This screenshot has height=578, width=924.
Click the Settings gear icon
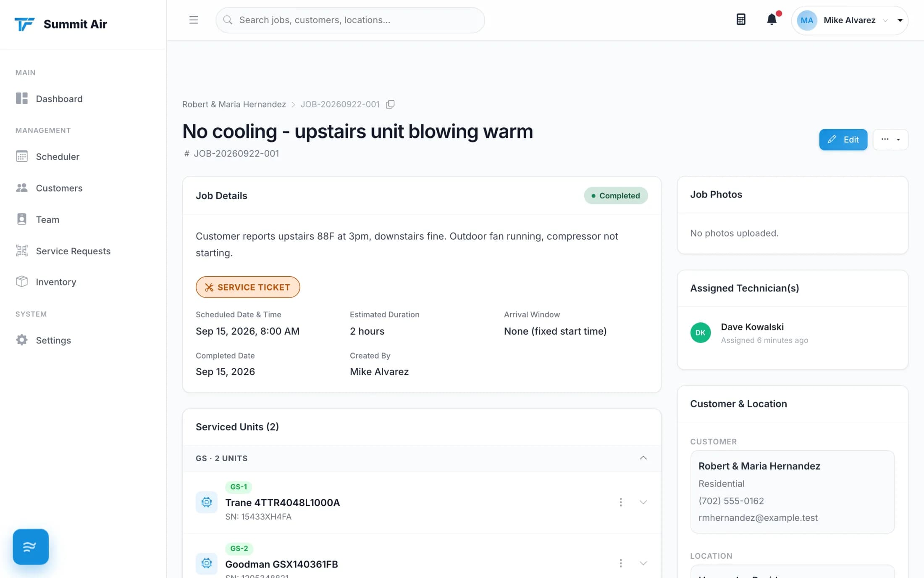(x=22, y=340)
